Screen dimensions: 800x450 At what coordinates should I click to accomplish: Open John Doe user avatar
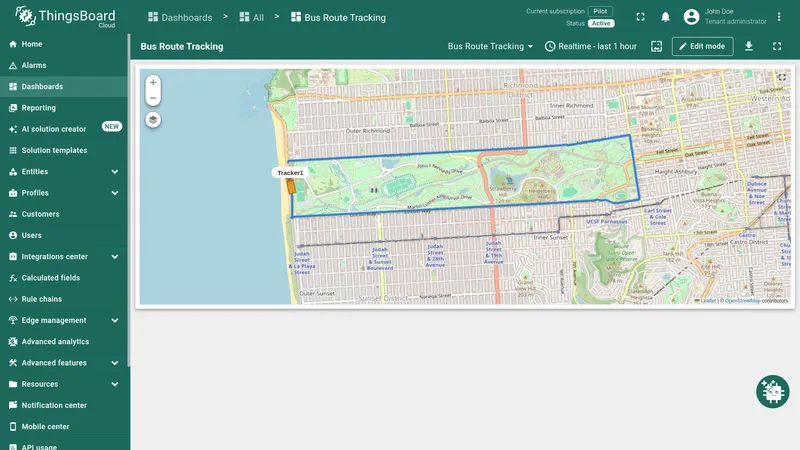691,17
